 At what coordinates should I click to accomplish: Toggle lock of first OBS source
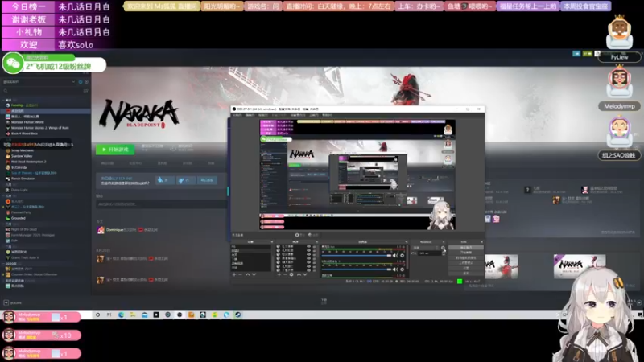tap(314, 246)
